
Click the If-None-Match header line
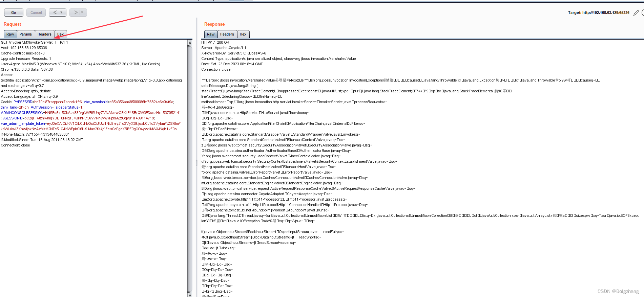point(35,134)
